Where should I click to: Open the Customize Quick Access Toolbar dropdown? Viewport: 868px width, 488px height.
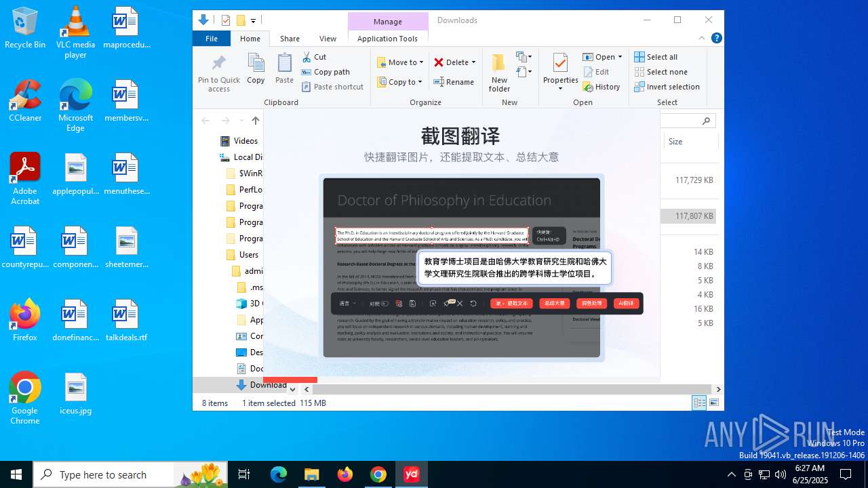coord(253,21)
